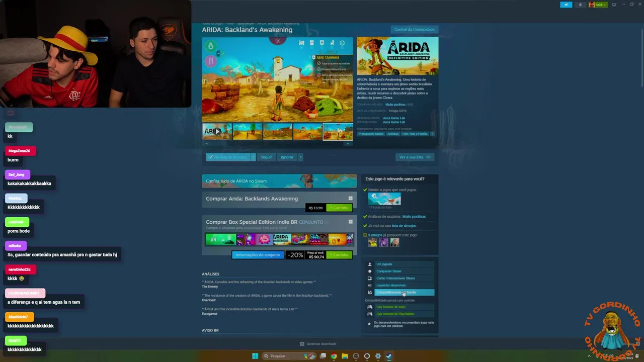Open the brkk account menu
Screen dimensions: 644x362
(x=599, y=5)
